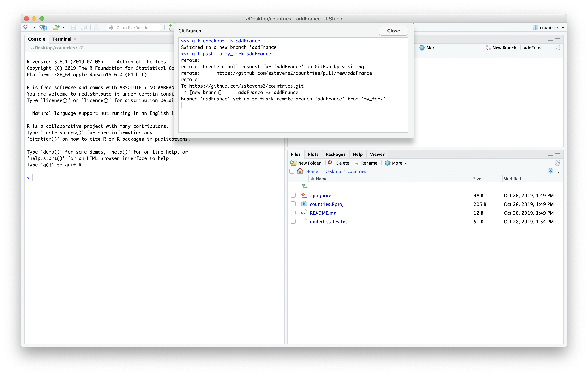
Task: Create a new R project via toolbar icon
Action: [x=43, y=27]
